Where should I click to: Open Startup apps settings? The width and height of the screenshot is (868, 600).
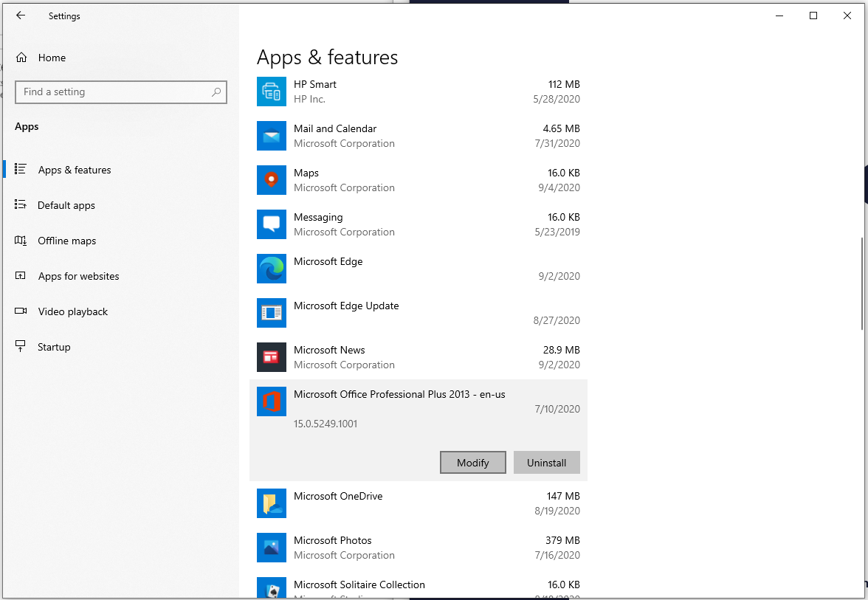[x=55, y=347]
